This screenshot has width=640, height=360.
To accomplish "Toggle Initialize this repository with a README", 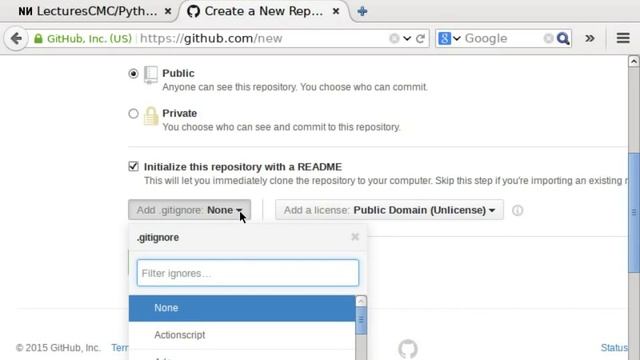I will (133, 166).
